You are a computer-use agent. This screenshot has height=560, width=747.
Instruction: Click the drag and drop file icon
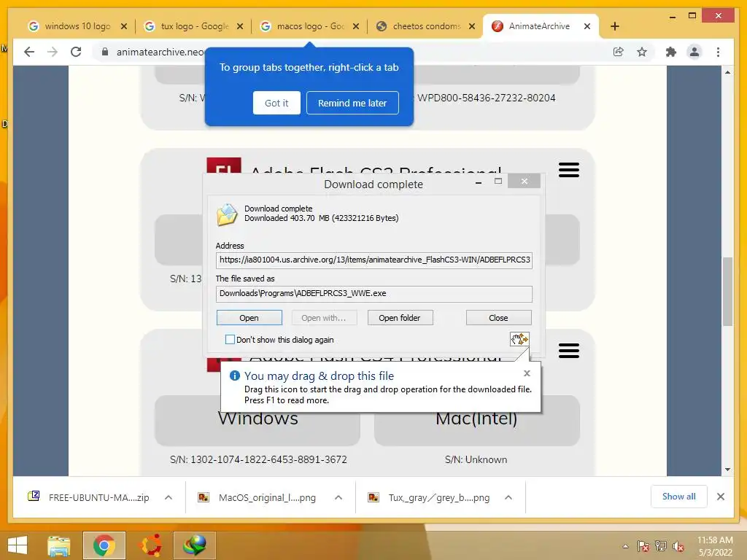519,339
